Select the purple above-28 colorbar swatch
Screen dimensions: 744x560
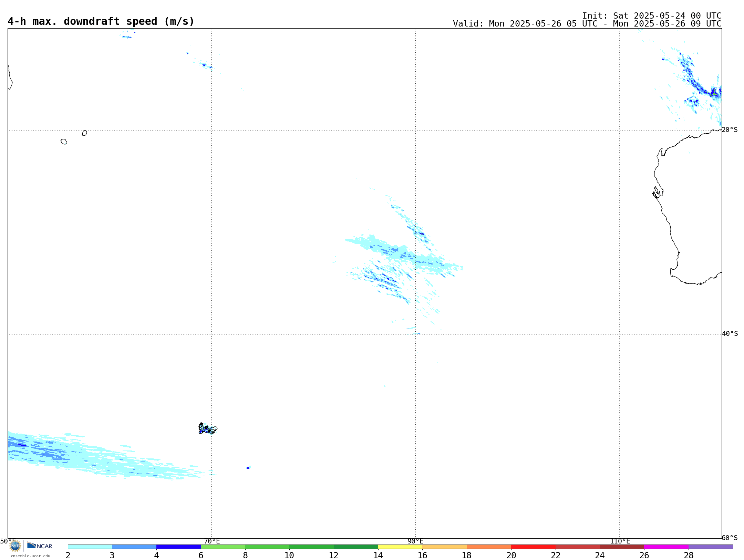(x=711, y=547)
